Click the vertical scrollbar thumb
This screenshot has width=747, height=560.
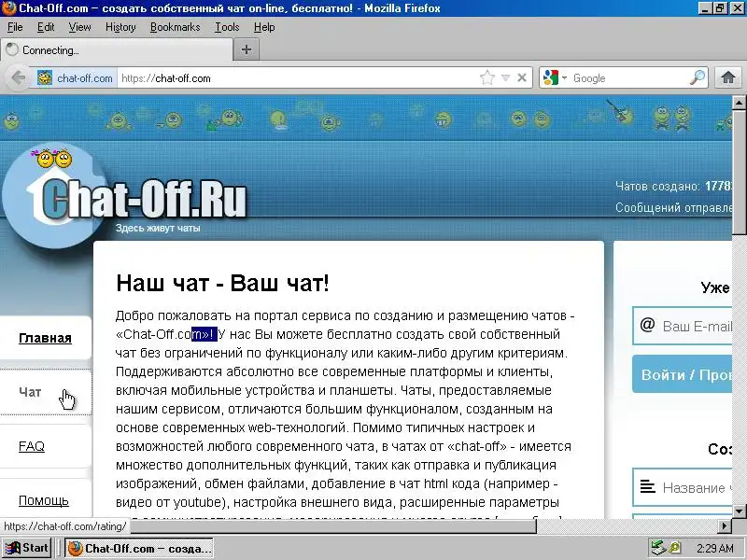pos(739,172)
